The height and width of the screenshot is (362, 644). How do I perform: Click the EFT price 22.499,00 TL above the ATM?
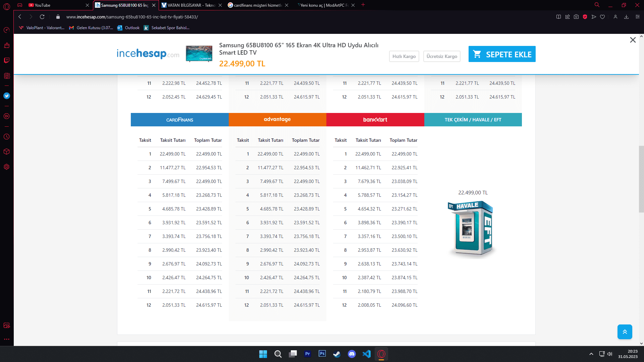473,193
